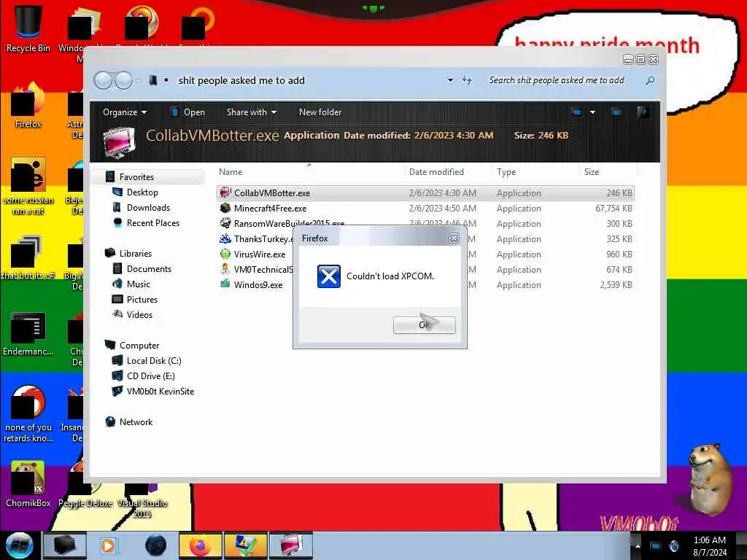The image size is (747, 560).
Task: Click the search magnifier icon
Action: 650,80
